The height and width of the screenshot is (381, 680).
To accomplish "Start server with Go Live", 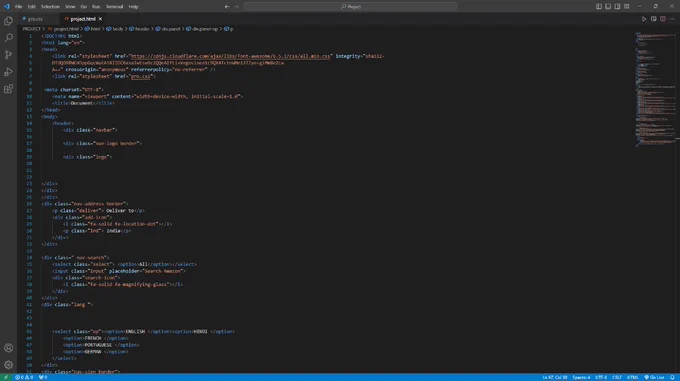I will (654, 378).
